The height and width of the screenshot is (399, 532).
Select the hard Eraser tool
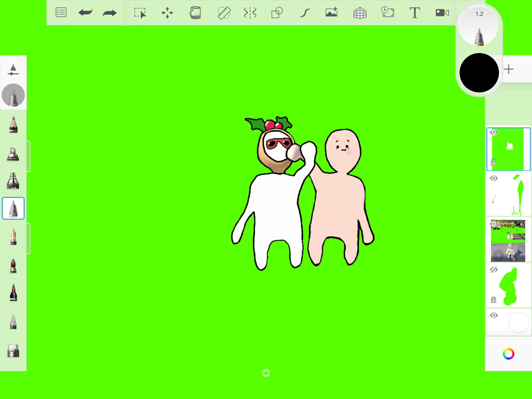(x=13, y=351)
